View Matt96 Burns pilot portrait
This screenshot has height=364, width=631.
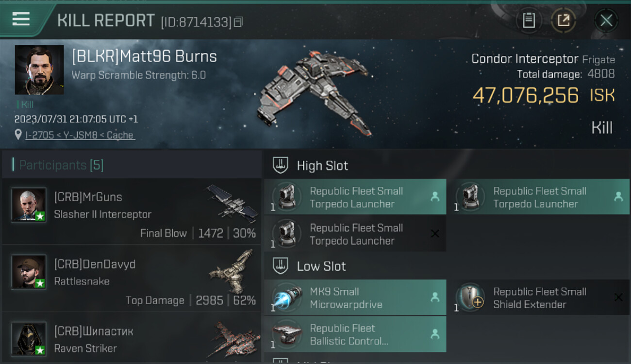[x=39, y=69]
